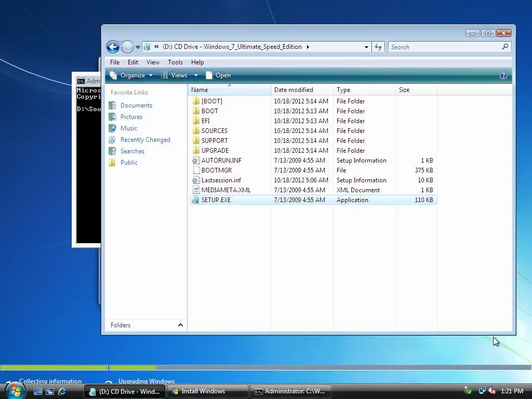Get help via the question mark icon

503,75
